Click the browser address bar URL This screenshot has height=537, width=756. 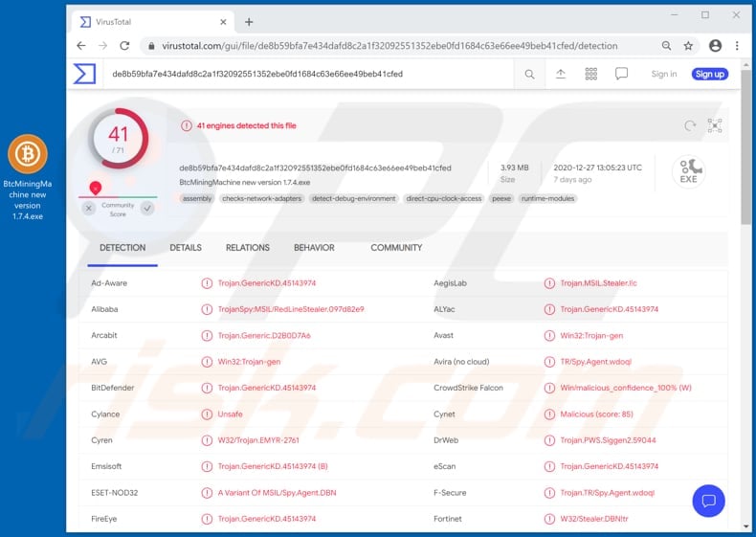(x=389, y=46)
